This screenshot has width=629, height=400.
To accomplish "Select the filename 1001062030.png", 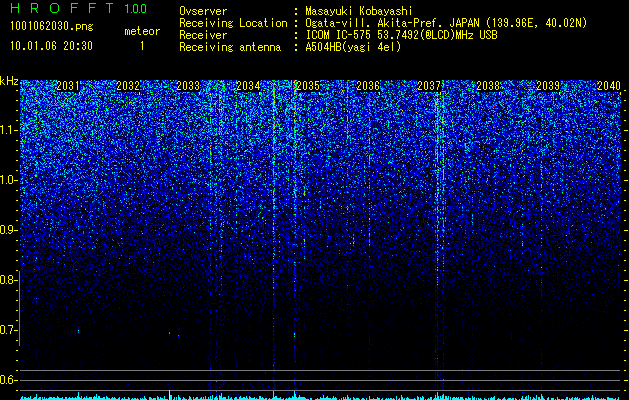I will click(52, 27).
